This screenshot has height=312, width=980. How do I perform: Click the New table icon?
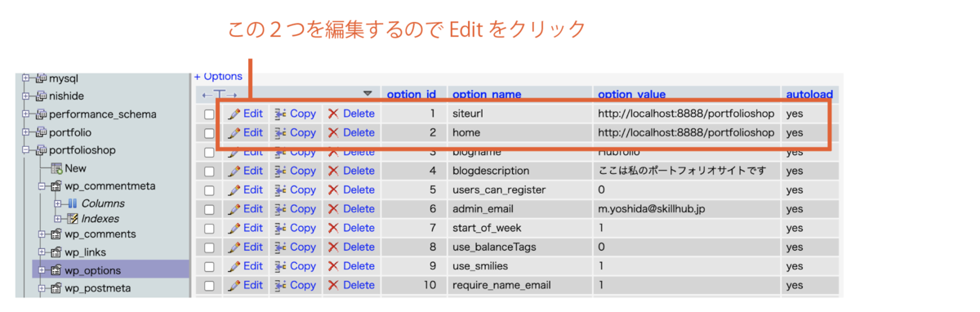56,168
